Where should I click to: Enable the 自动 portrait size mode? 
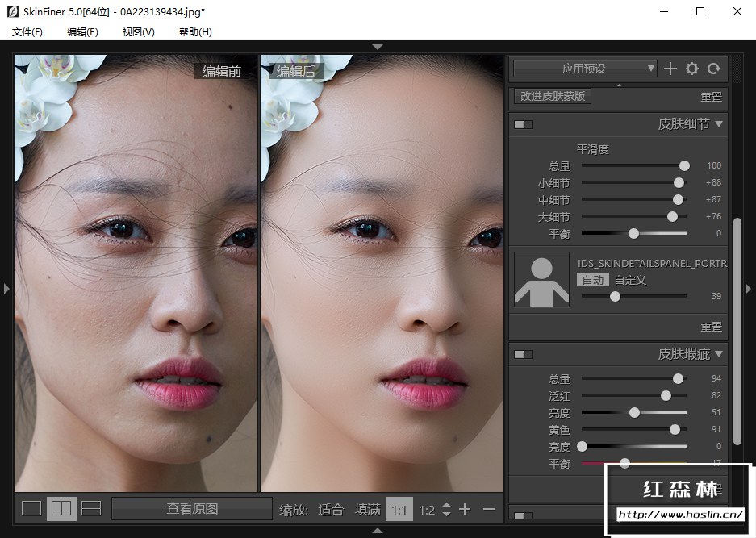coord(593,280)
